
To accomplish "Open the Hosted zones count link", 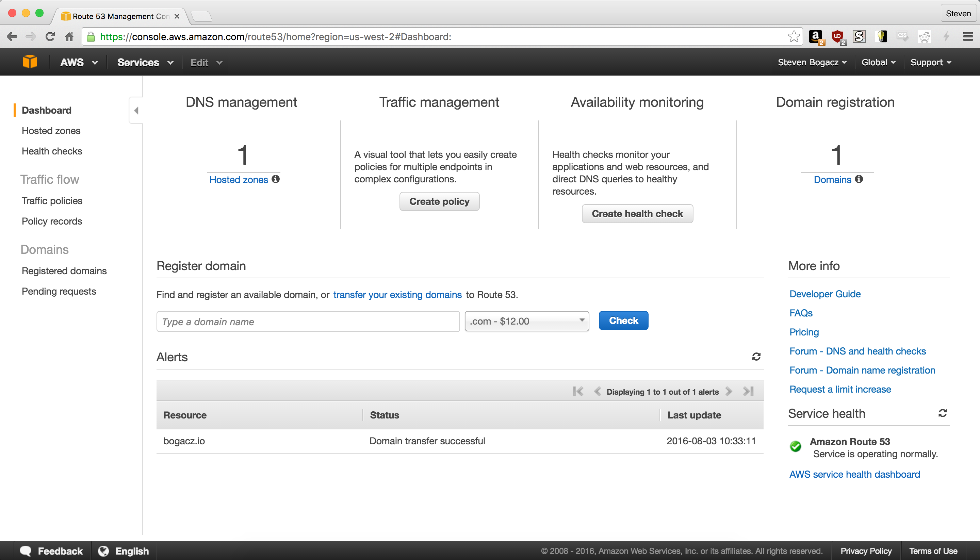I will 239,180.
